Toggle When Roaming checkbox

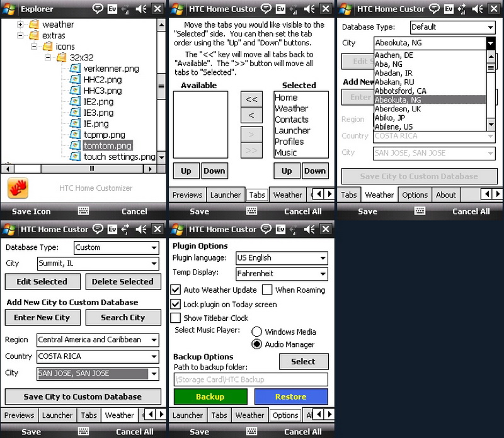[x=267, y=289]
